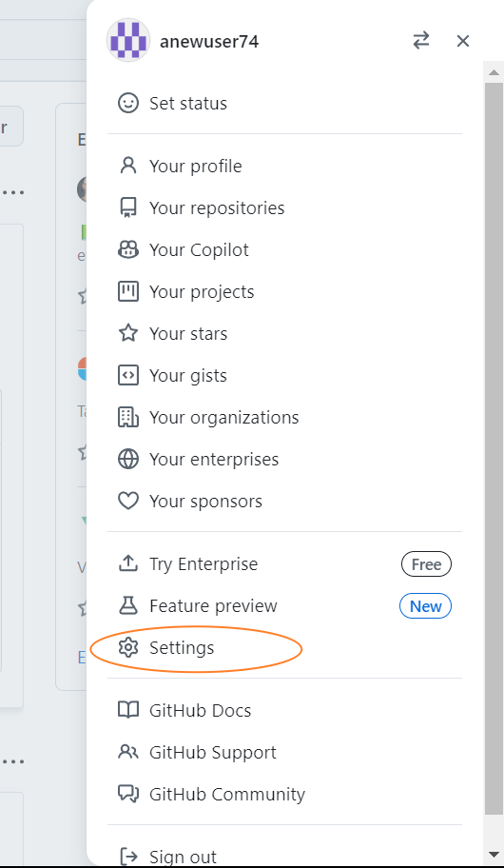Image resolution: width=504 pixels, height=868 pixels.
Task: Close the user menu panel
Action: pyautogui.click(x=462, y=40)
